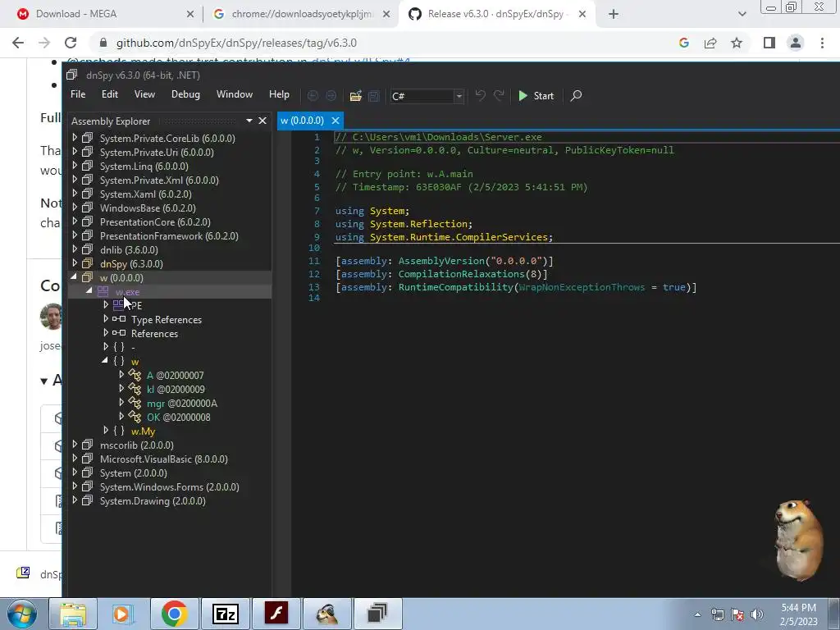
Task: Collapse the w namespace node
Action: coord(105,361)
